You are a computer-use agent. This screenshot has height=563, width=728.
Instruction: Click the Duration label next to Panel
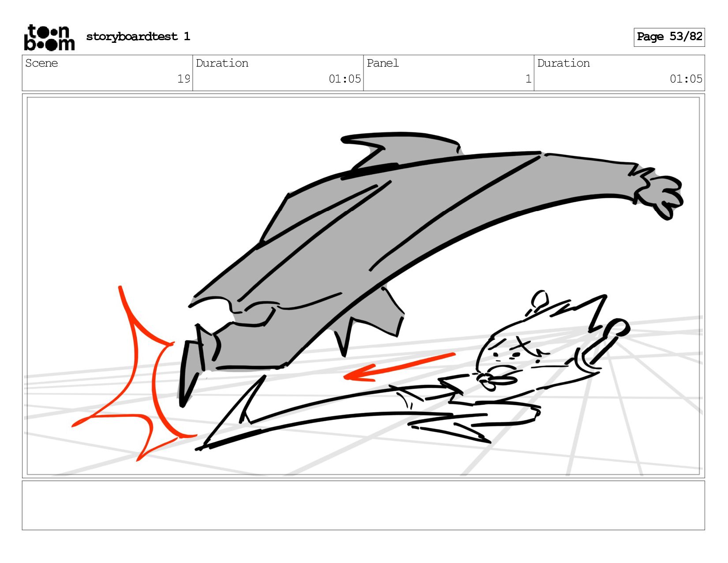click(563, 63)
